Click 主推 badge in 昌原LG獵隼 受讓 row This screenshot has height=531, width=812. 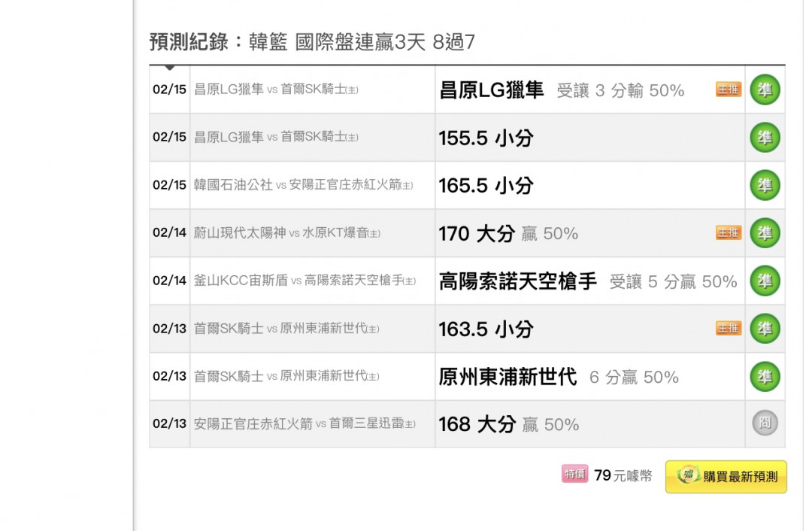pyautogui.click(x=728, y=90)
